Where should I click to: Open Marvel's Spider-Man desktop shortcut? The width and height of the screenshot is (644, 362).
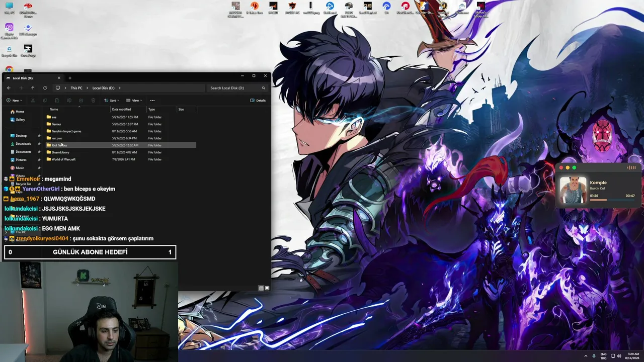point(481,9)
